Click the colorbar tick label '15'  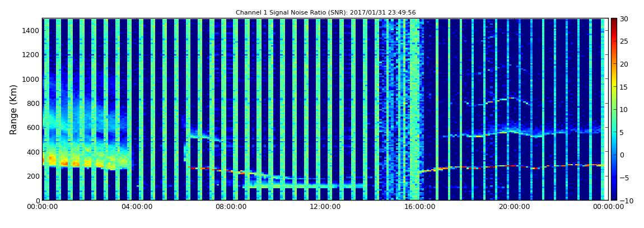click(624, 87)
